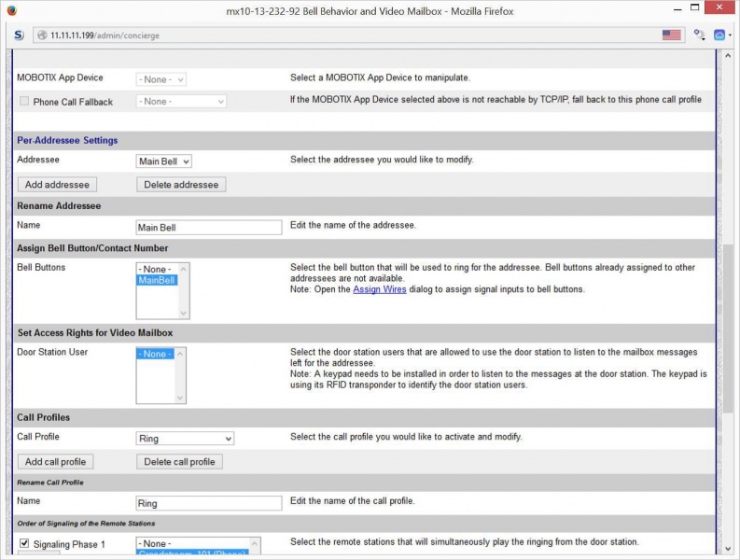Image resolution: width=740 pixels, height=560 pixels.
Task: Click the call profile Name field containing Ring
Action: coord(209,503)
